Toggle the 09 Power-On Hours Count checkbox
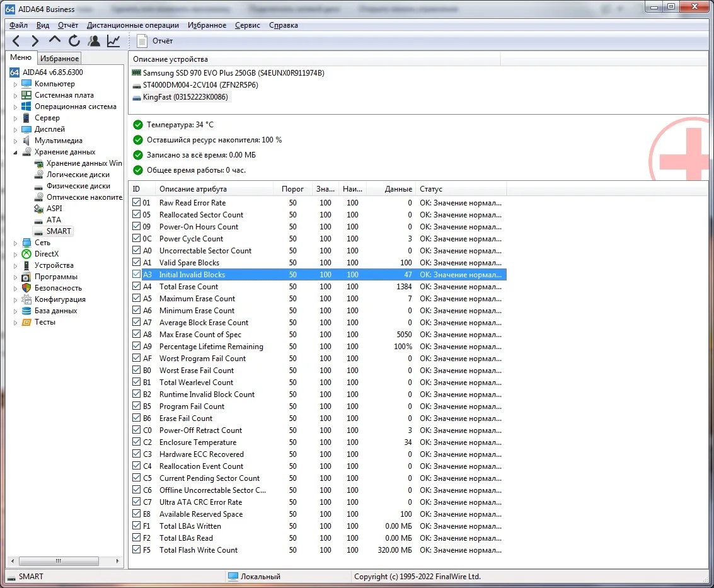 136,226
